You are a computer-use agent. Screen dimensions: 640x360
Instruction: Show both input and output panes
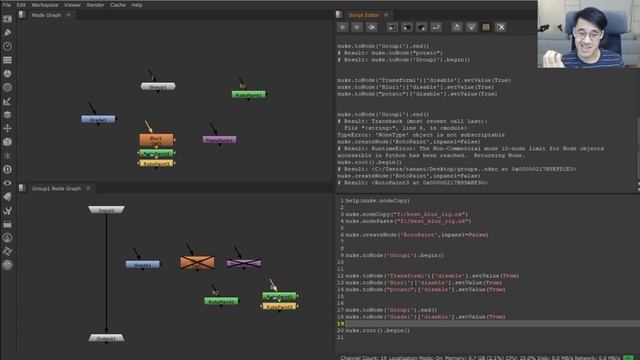(486, 27)
